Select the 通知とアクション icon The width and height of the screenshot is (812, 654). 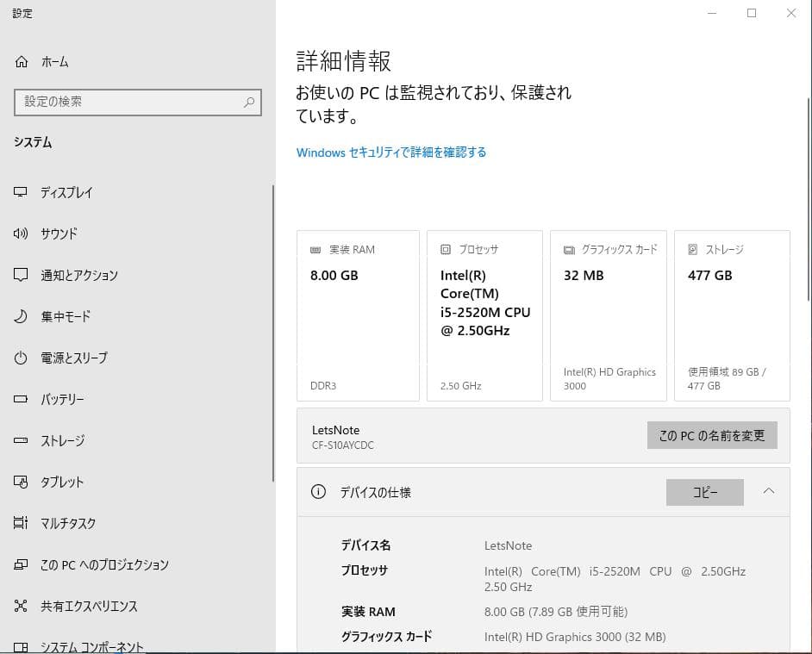click(x=20, y=275)
